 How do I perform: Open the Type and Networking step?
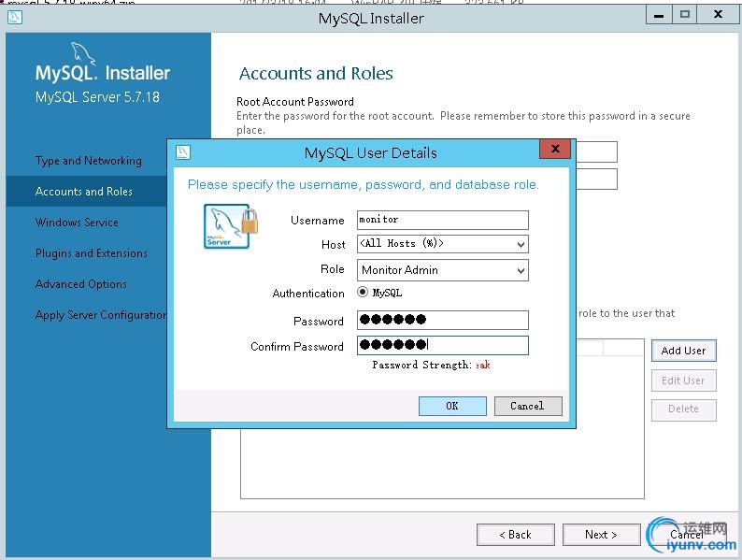[89, 161]
